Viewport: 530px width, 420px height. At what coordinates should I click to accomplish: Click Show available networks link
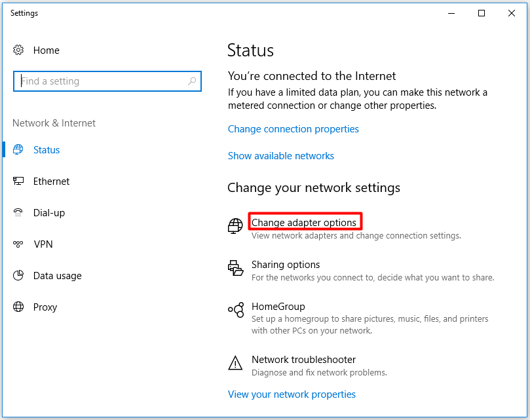(281, 156)
